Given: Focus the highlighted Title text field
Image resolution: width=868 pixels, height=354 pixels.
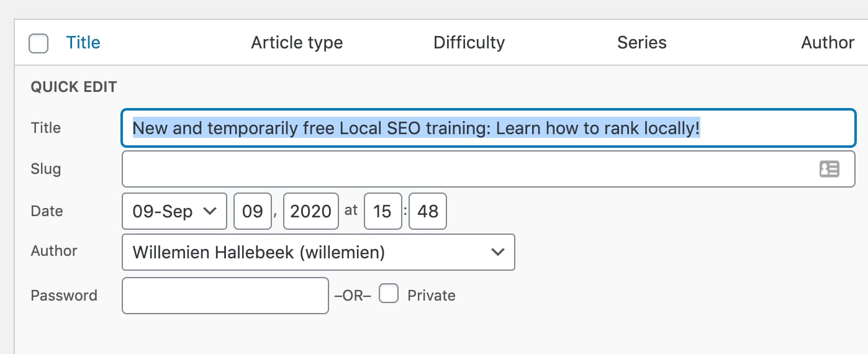Looking at the screenshot, I should [488, 129].
